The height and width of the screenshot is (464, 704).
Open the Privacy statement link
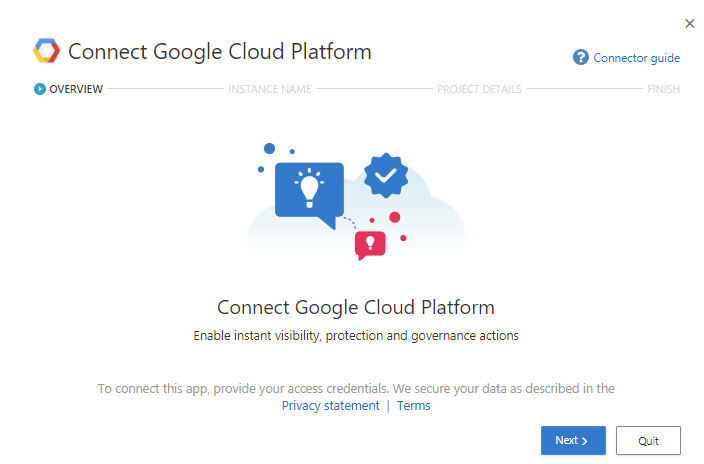pyautogui.click(x=330, y=406)
